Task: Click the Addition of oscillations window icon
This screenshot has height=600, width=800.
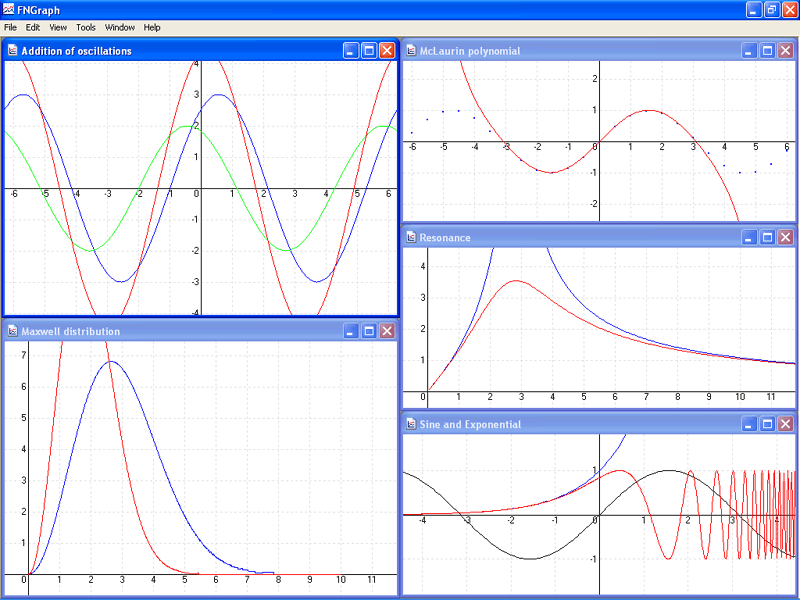Action: (x=12, y=50)
